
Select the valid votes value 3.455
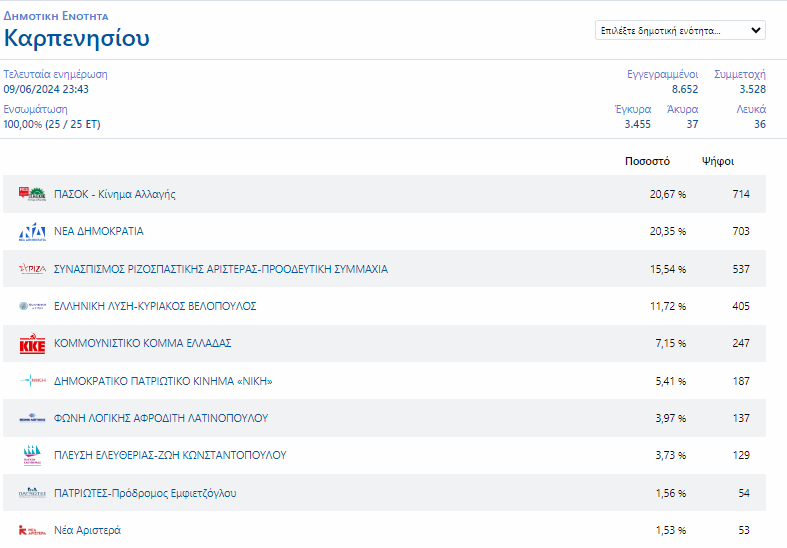click(637, 124)
